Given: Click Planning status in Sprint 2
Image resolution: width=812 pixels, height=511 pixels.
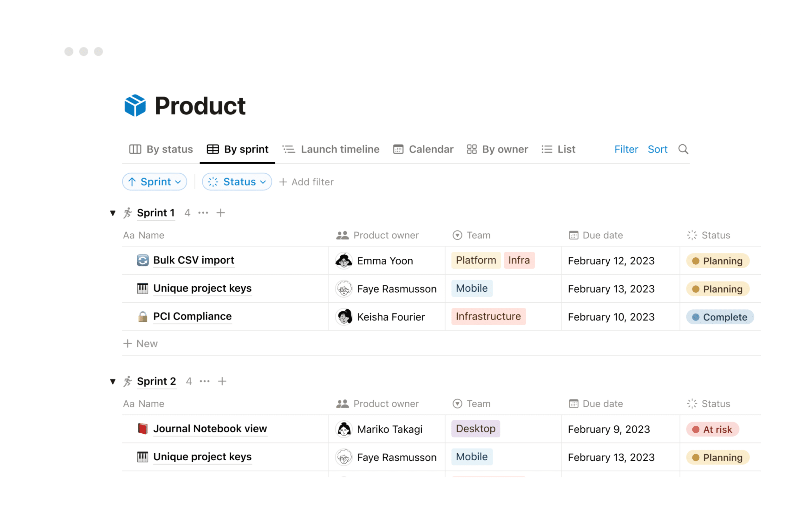Looking at the screenshot, I should [717, 457].
